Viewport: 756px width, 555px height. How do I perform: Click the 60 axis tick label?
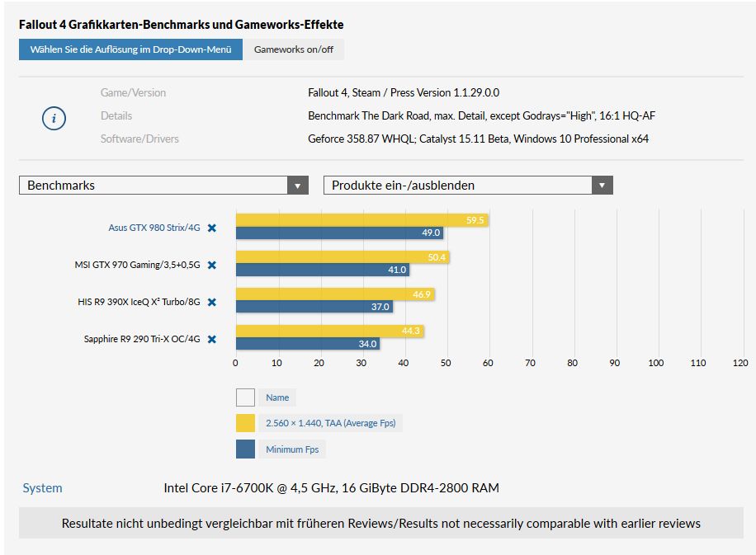click(488, 363)
